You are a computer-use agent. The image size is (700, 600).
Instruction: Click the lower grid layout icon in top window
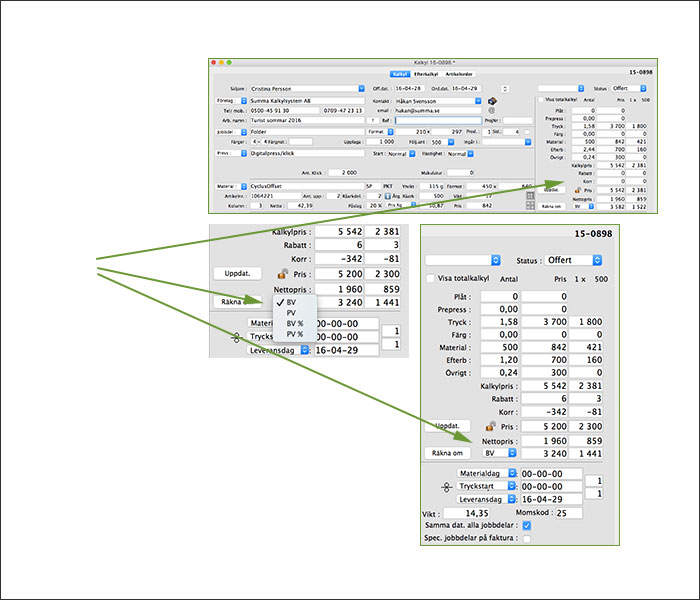(x=530, y=205)
